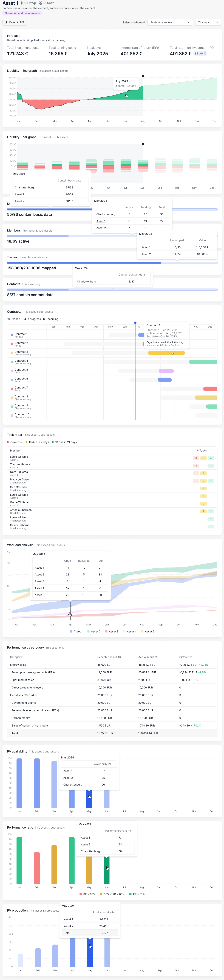224x980 pixels.
Task: Click the 10 Expired contracts filter
Action: 14,319
